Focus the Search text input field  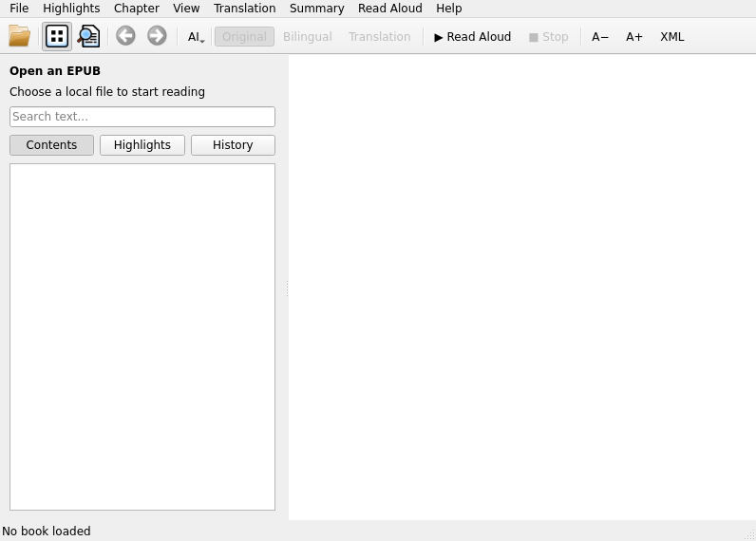pos(142,117)
